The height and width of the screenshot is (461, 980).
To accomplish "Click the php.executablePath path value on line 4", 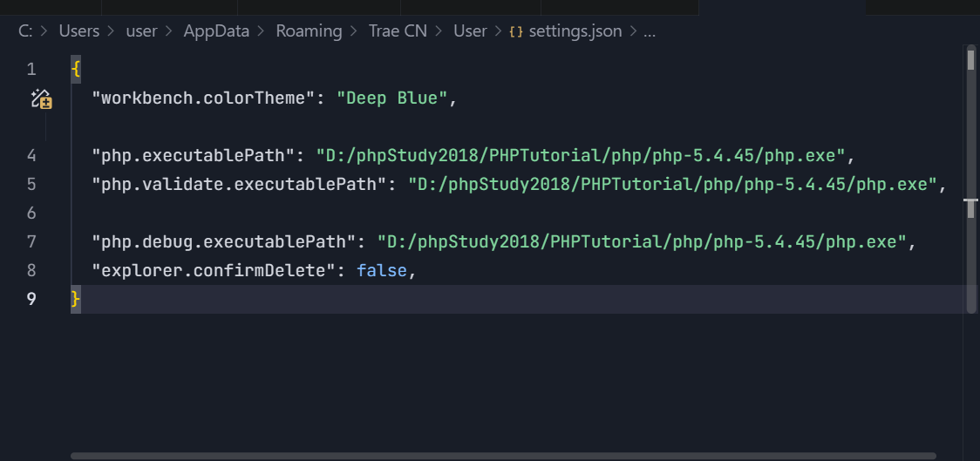I will [581, 155].
